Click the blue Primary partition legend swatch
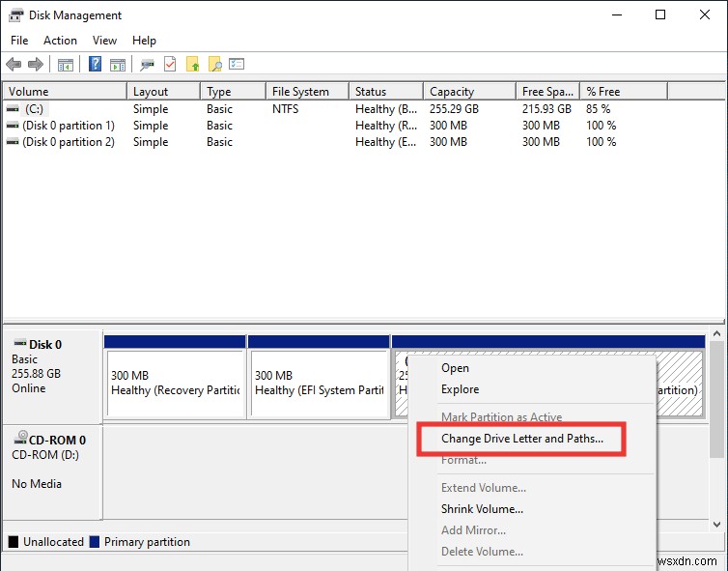728x571 pixels. click(x=95, y=542)
